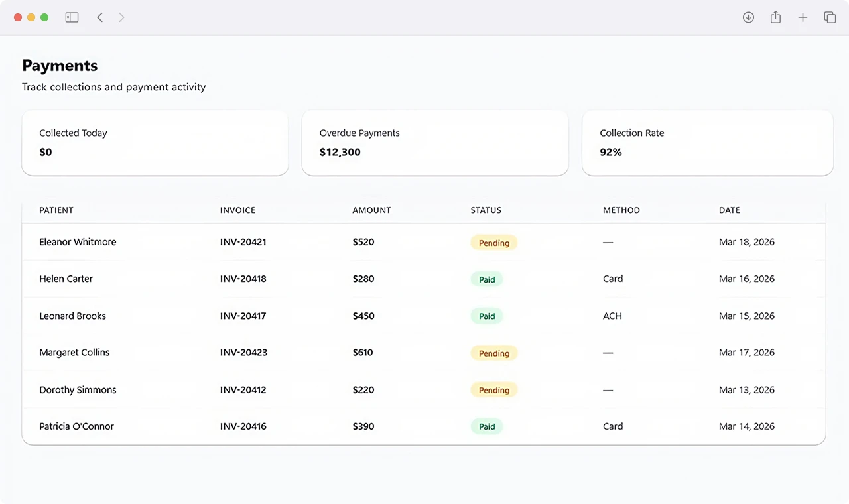Sort by the METHOD column header
The image size is (849, 504).
point(621,210)
